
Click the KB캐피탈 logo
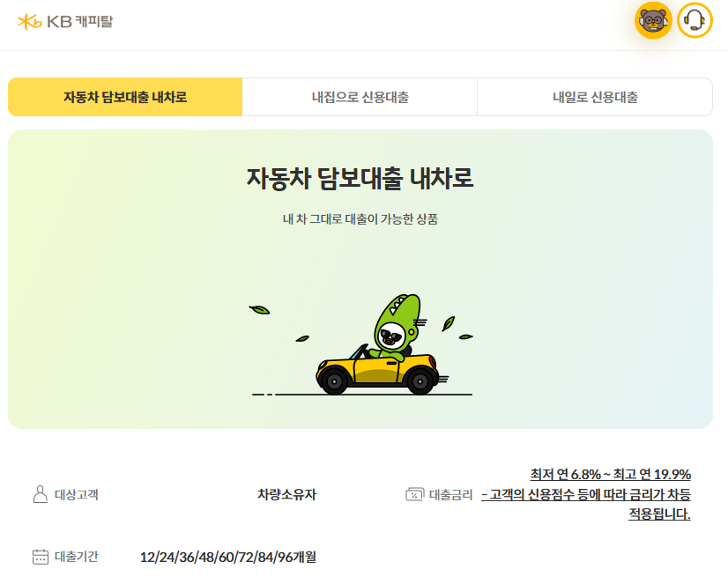click(x=65, y=21)
